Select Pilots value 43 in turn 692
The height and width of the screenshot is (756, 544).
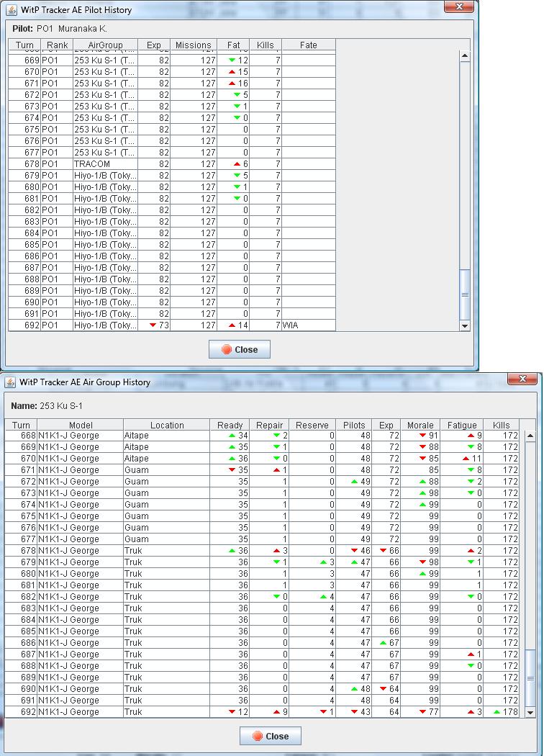coord(354,712)
